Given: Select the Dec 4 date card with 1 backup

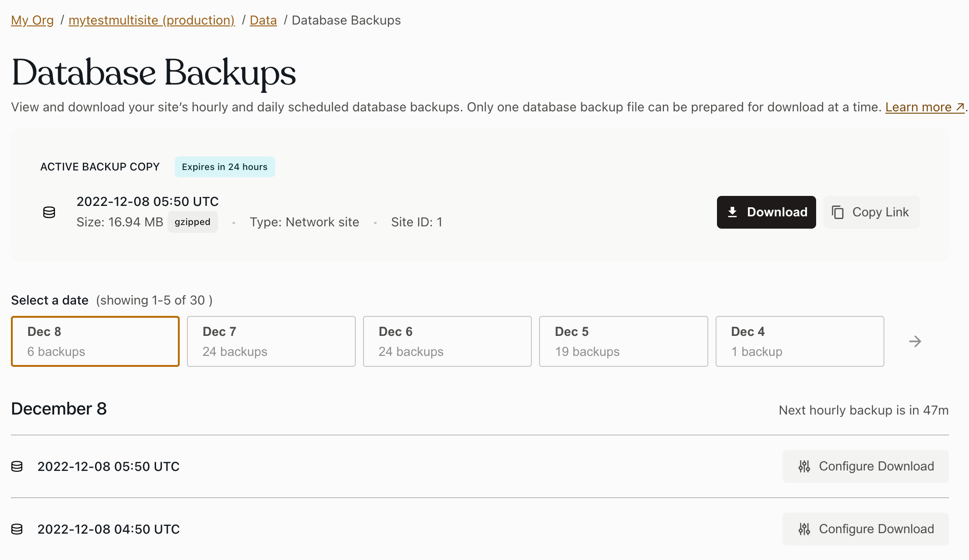Looking at the screenshot, I should click(x=799, y=341).
